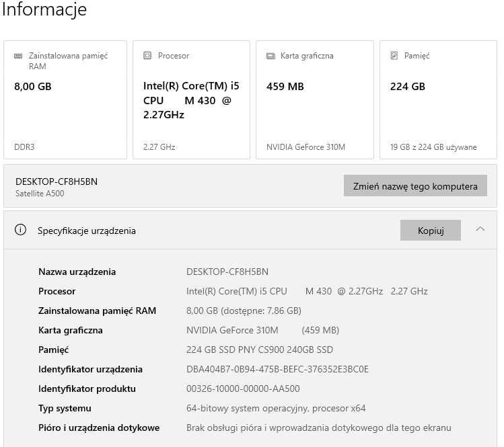
Task: Click the Typ systemu 64-bitowy value
Action: tap(276, 408)
